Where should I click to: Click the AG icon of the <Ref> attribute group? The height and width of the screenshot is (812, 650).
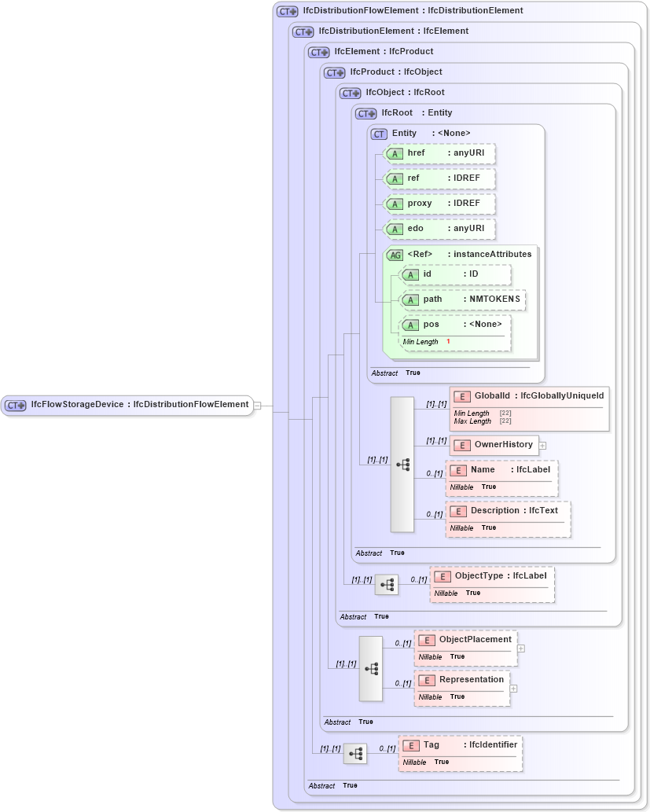[x=395, y=254]
